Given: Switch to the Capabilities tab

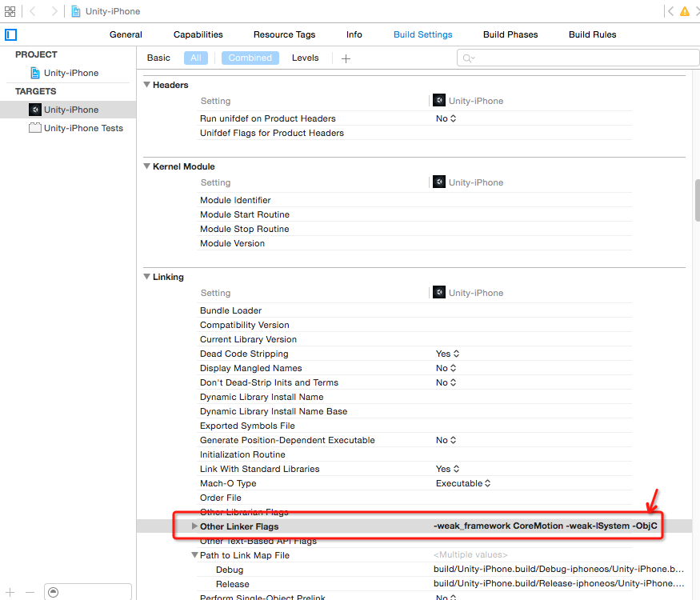Looking at the screenshot, I should (x=198, y=34).
